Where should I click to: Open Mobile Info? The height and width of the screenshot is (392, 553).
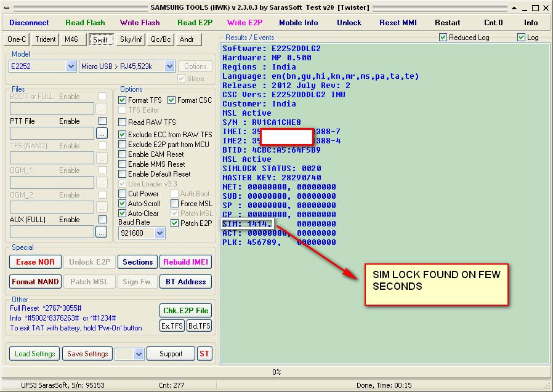299,23
